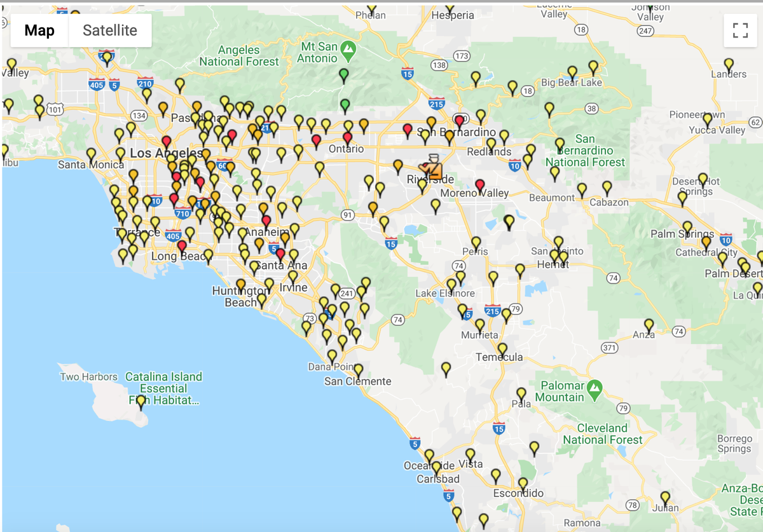Open the yellow marker above Temecula
Image resolution: width=763 pixels, height=532 pixels.
(502, 351)
